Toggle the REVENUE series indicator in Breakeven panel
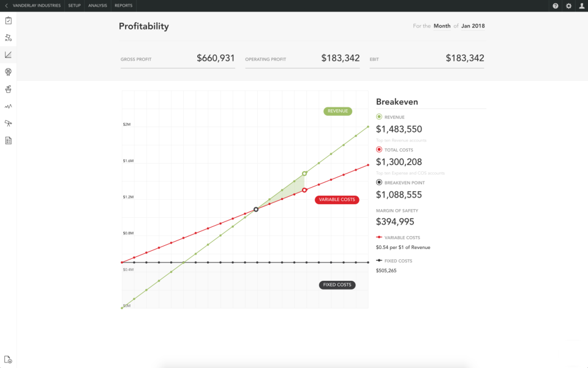This screenshot has height=368, width=588. (x=380, y=117)
